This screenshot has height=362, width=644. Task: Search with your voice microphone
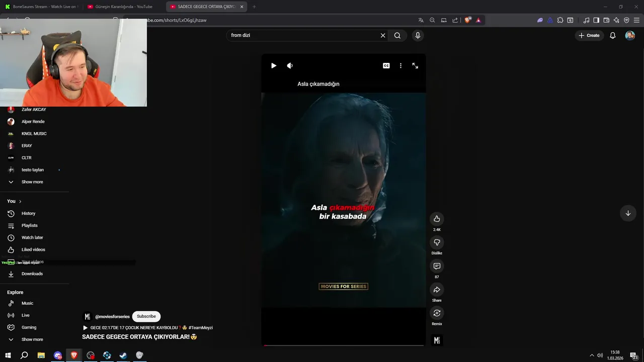pos(418,35)
